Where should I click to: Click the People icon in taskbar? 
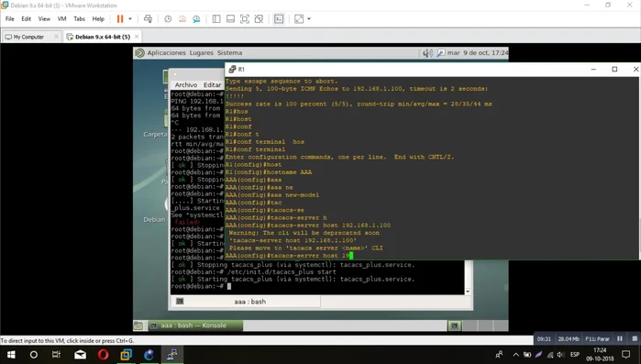pos(499,355)
